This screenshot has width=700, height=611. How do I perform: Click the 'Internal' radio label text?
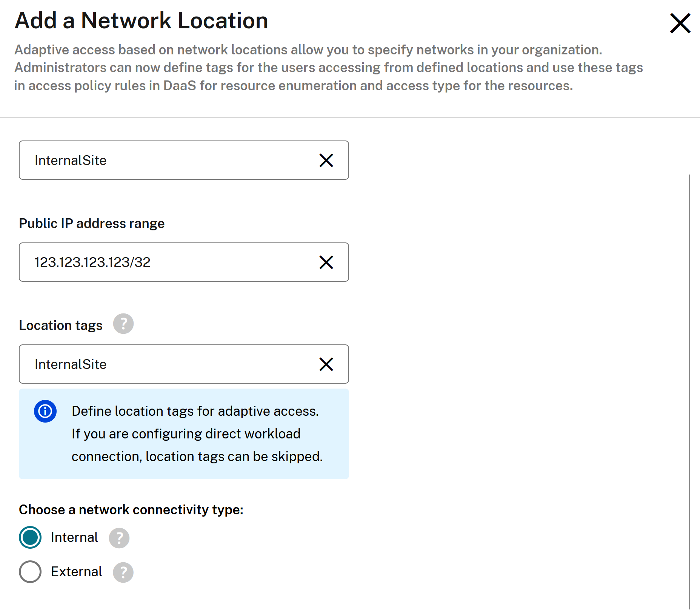tap(74, 537)
